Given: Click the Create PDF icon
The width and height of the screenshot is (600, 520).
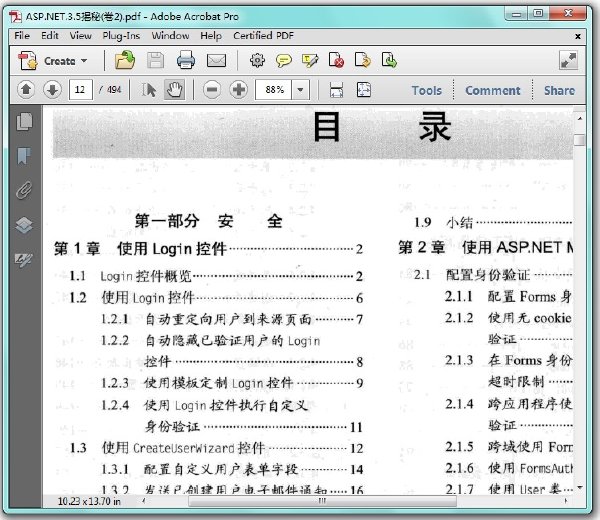Looking at the screenshot, I should (x=28, y=60).
